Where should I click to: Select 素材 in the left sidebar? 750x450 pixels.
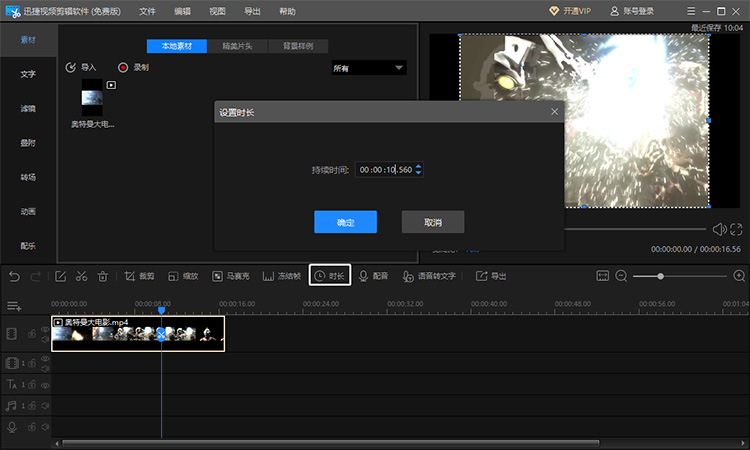click(28, 40)
